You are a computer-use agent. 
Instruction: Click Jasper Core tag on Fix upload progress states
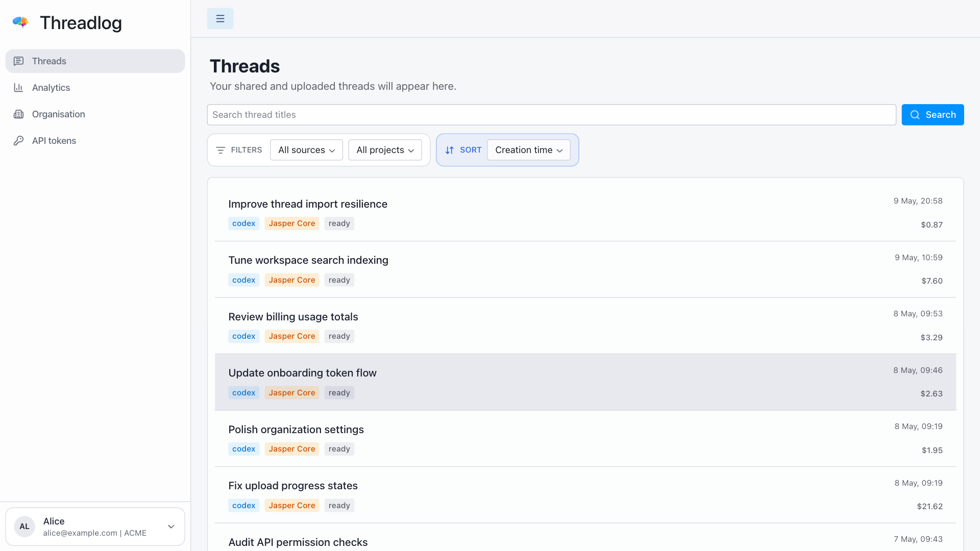coord(292,506)
